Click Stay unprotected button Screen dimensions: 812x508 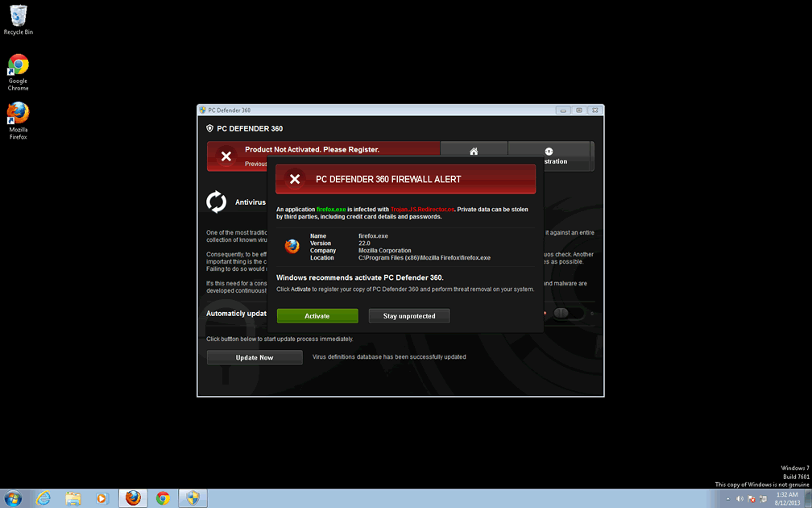pyautogui.click(x=409, y=316)
